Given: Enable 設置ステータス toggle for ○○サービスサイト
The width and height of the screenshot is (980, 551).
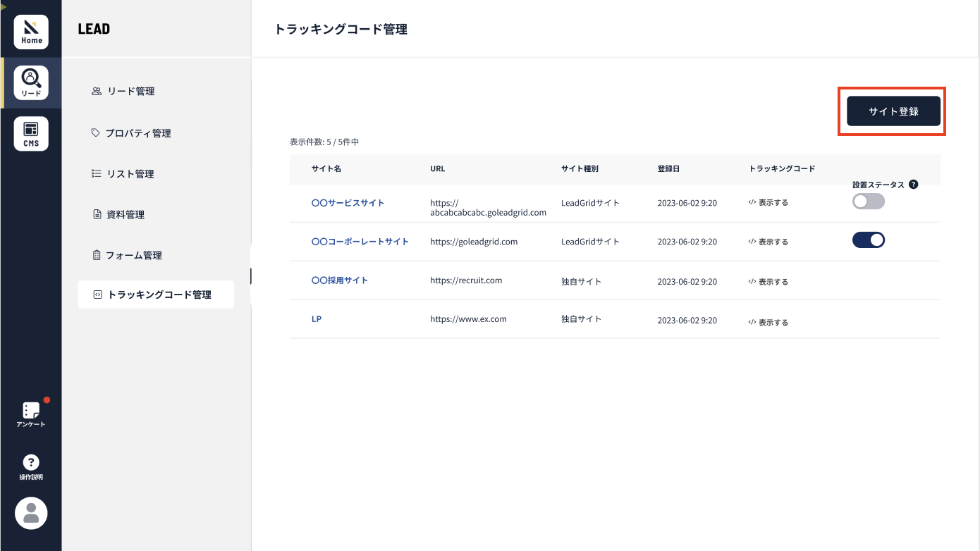Looking at the screenshot, I should pos(869,202).
